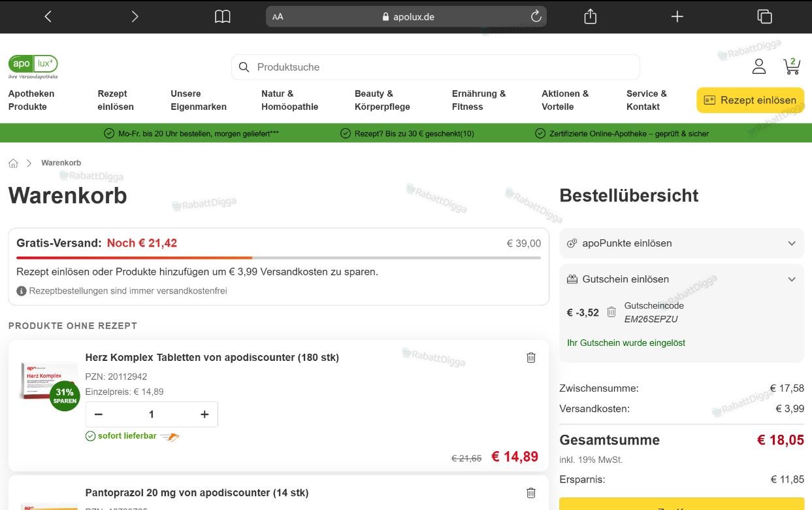Click the search magnifier icon

(x=244, y=67)
